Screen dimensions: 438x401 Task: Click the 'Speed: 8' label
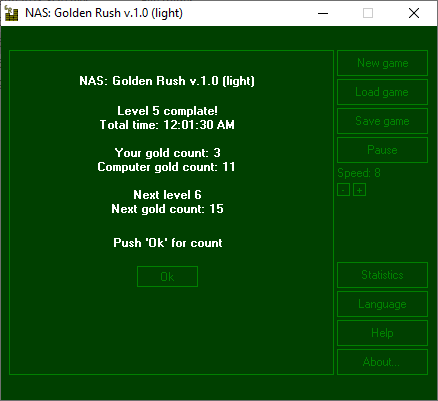click(359, 173)
